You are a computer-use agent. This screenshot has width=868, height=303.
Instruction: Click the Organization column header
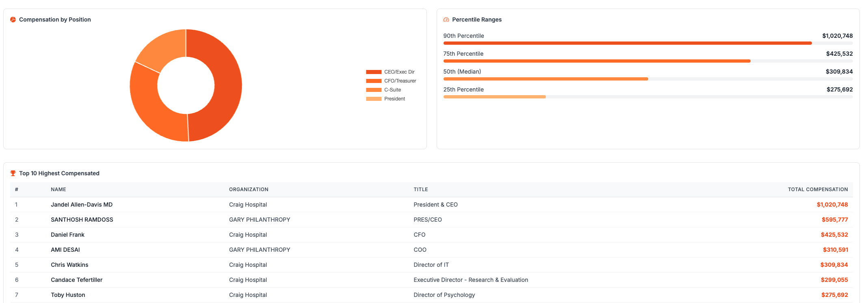pyautogui.click(x=249, y=190)
